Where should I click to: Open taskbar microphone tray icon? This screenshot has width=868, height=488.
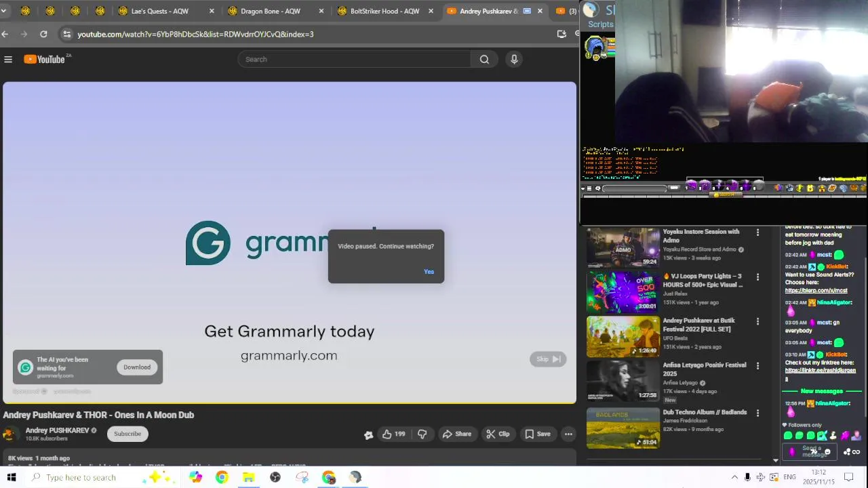[x=747, y=477]
